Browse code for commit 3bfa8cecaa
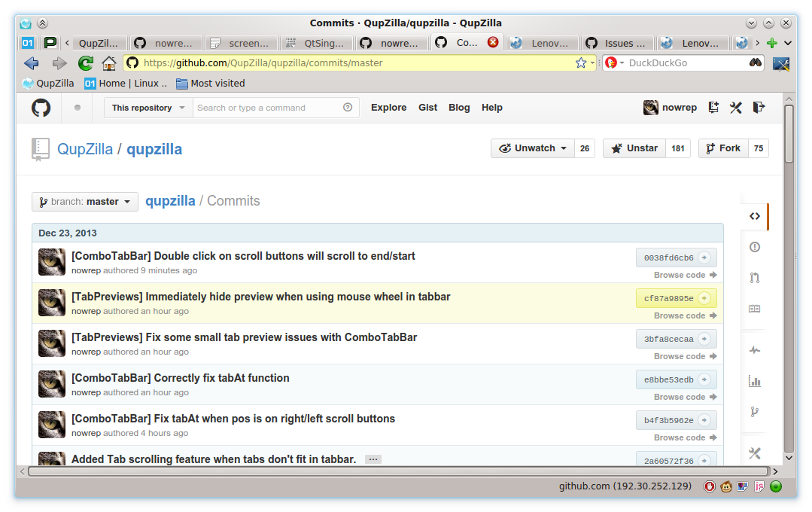Viewport: 812px width, 512px height. pyautogui.click(x=685, y=356)
